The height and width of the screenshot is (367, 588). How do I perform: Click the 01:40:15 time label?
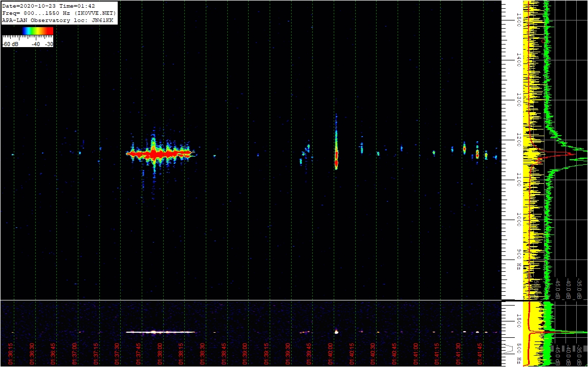tap(352, 354)
